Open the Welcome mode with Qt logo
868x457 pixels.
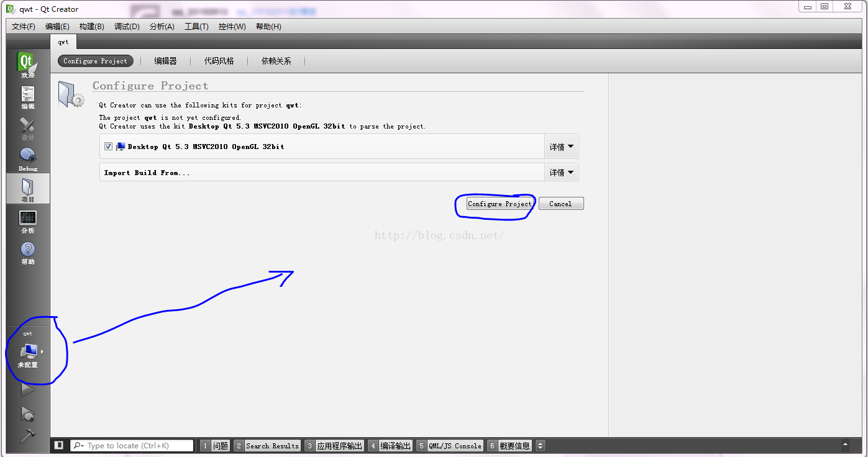[x=27, y=65]
